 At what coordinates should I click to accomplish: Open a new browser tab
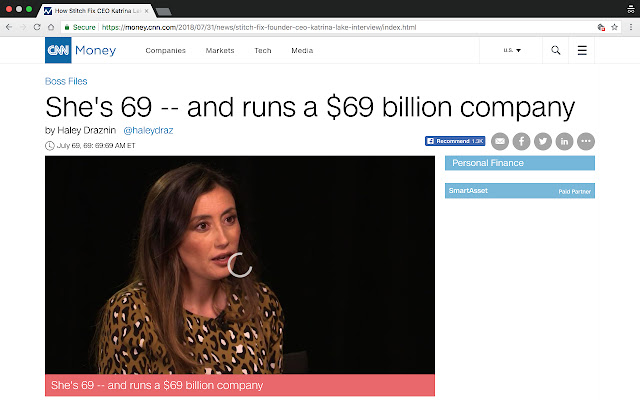(164, 11)
